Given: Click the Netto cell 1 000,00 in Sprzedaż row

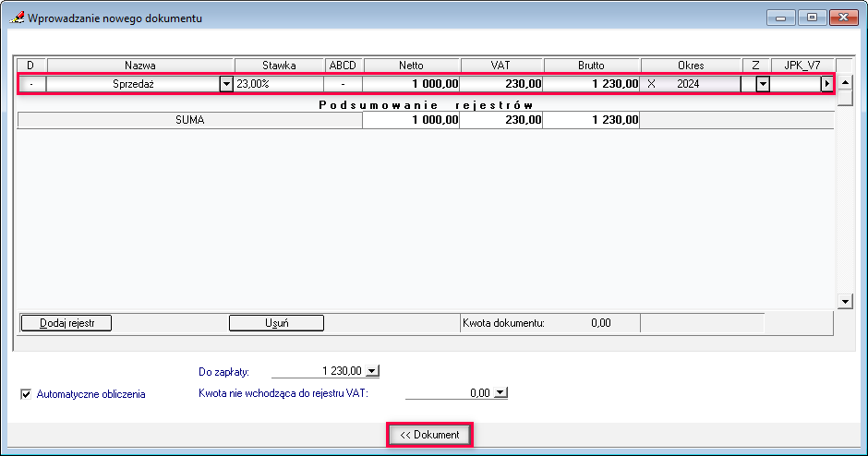Looking at the screenshot, I should click(411, 84).
